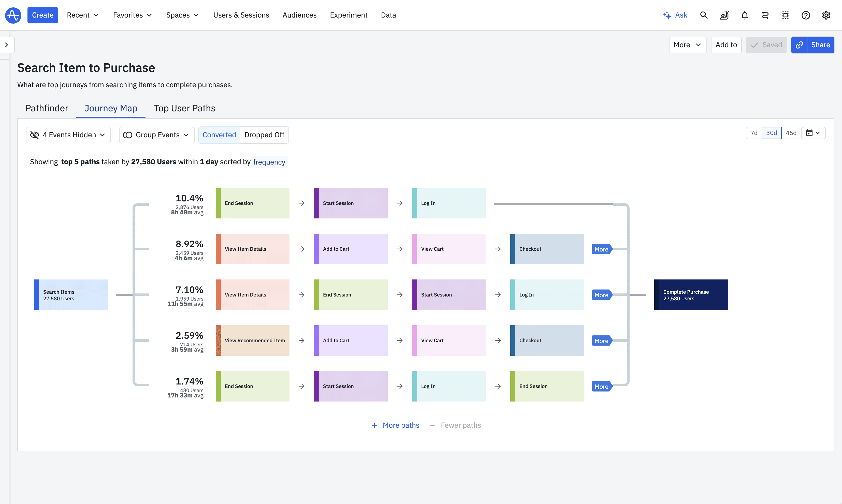Click View Recommended Item node
Image resolution: width=842 pixels, height=504 pixels.
point(252,341)
